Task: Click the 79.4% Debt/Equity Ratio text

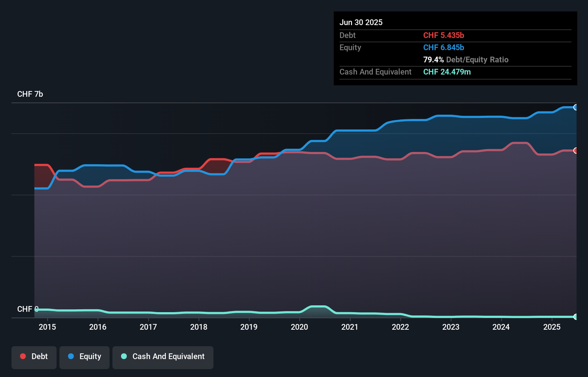Action: click(466, 60)
